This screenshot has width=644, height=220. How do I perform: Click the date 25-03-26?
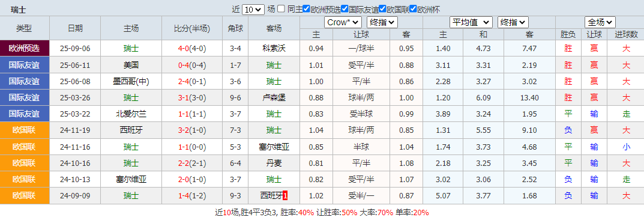pos(75,98)
